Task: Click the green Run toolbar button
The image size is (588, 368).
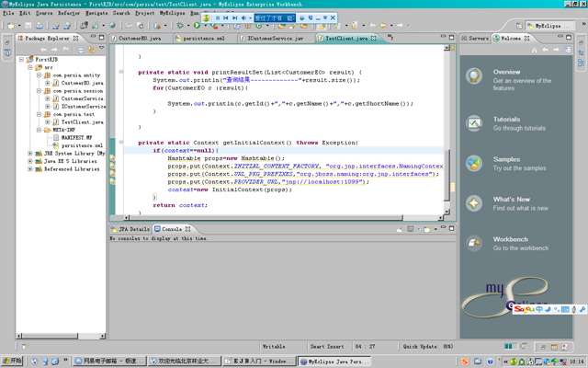Action: (x=197, y=25)
